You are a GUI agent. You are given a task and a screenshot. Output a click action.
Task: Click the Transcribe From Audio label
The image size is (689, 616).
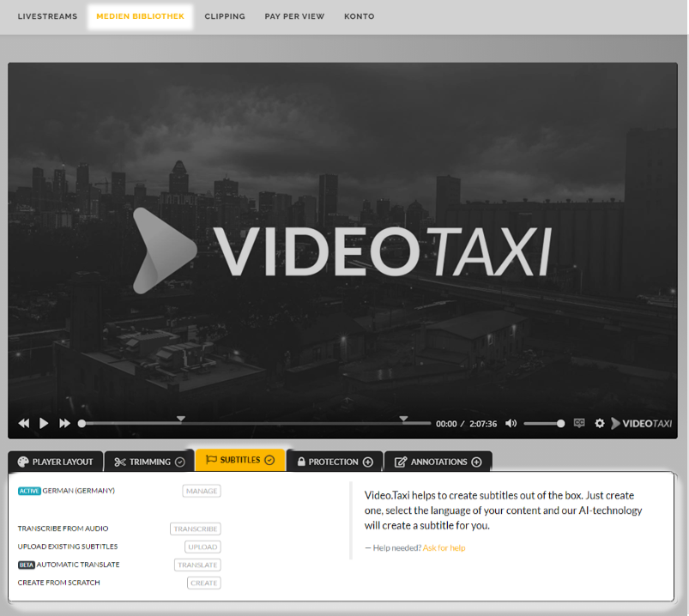63,528
